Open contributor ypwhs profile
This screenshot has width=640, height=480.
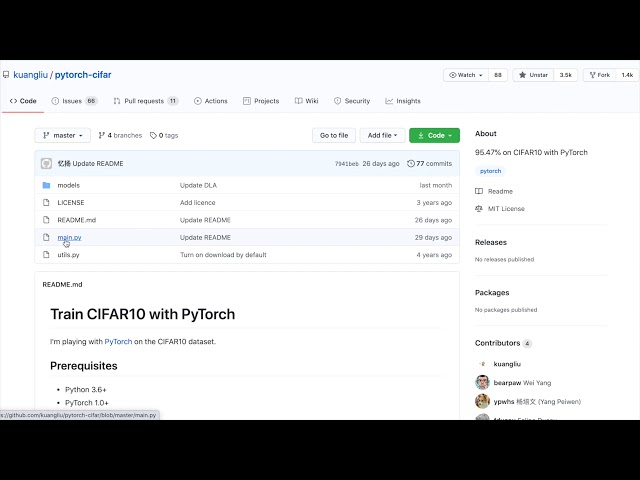tap(537, 402)
